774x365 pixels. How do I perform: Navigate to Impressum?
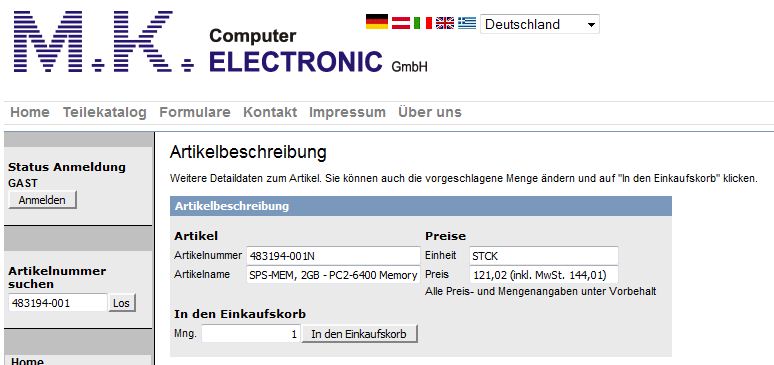[x=347, y=113]
